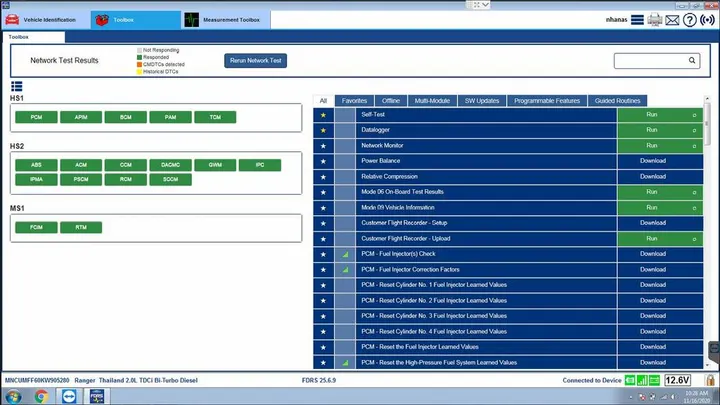Toggle the module list view icon above HS1
This screenshot has height=405, width=720.
click(x=17, y=86)
